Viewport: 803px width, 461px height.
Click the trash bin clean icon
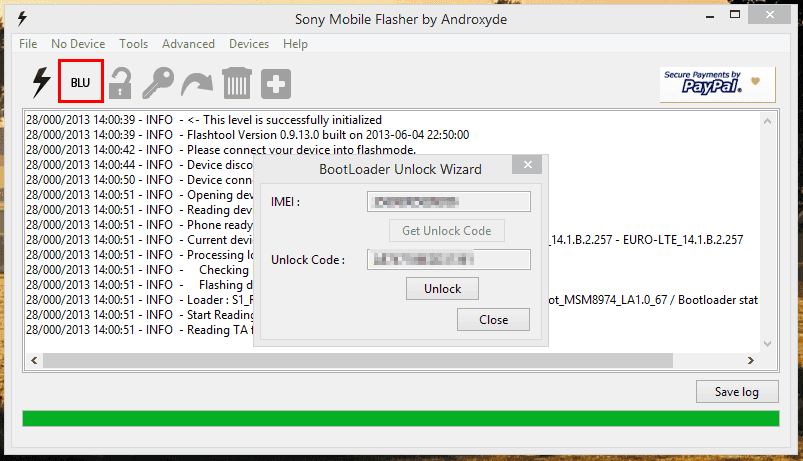coord(237,83)
